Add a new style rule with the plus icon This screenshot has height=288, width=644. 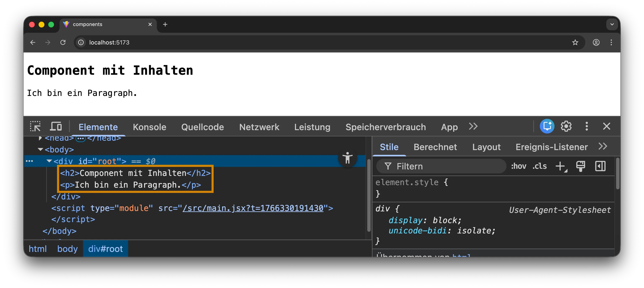click(x=561, y=166)
